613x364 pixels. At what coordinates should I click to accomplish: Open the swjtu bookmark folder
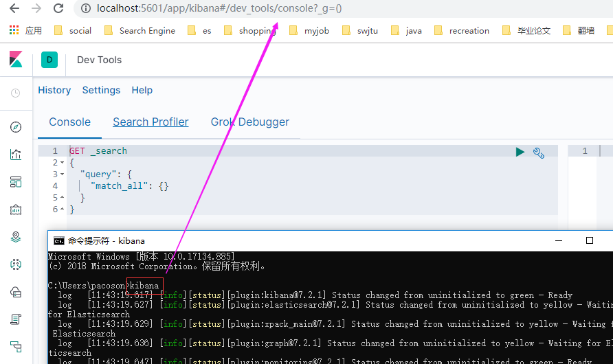(x=359, y=30)
